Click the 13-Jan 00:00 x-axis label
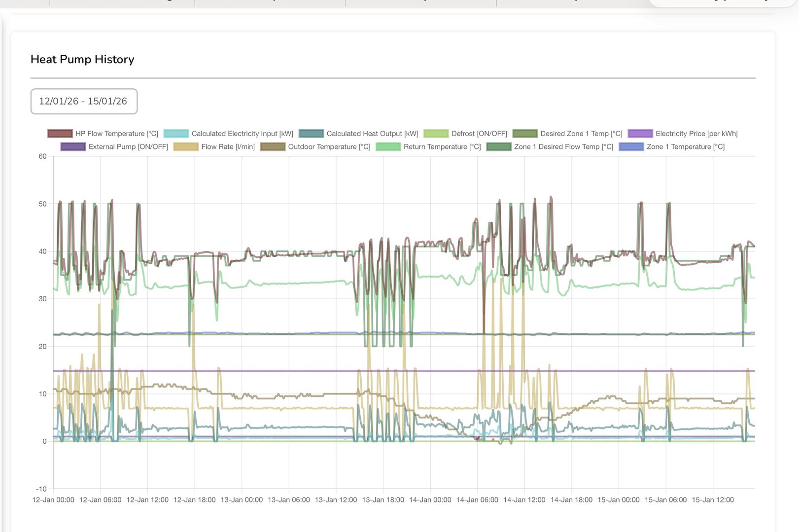Viewport: 799px width, 532px height. click(242, 500)
